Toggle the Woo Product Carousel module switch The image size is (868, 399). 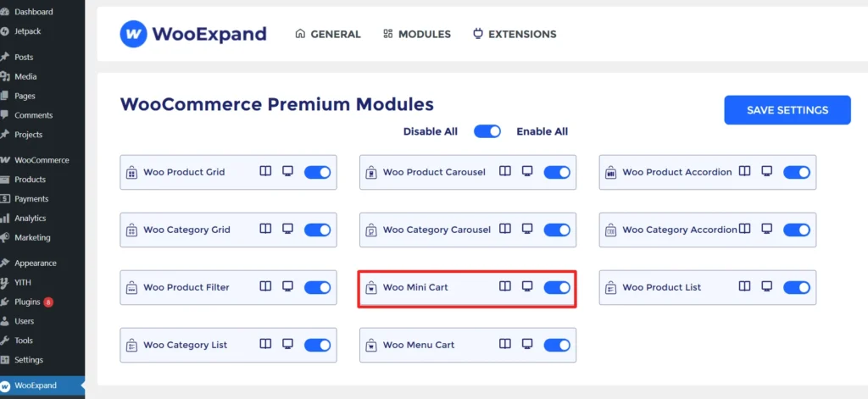tap(557, 173)
